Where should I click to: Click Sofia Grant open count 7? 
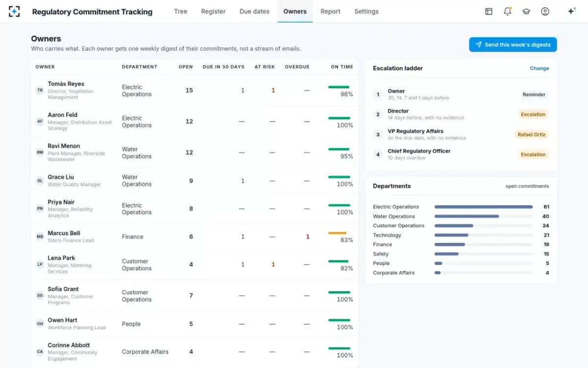[x=191, y=295]
